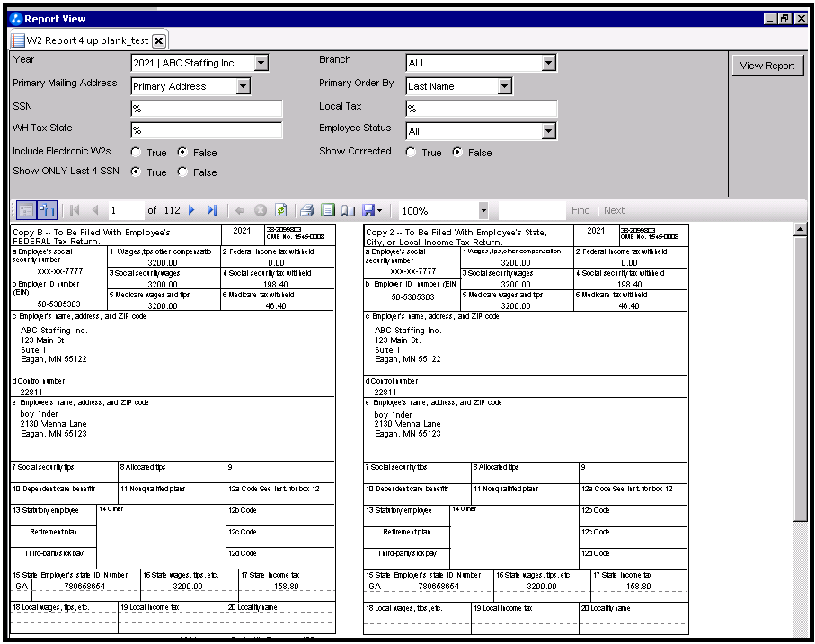This screenshot has height=644, width=815.
Task: Refresh the report with the toolbar icon
Action: pyautogui.click(x=280, y=210)
